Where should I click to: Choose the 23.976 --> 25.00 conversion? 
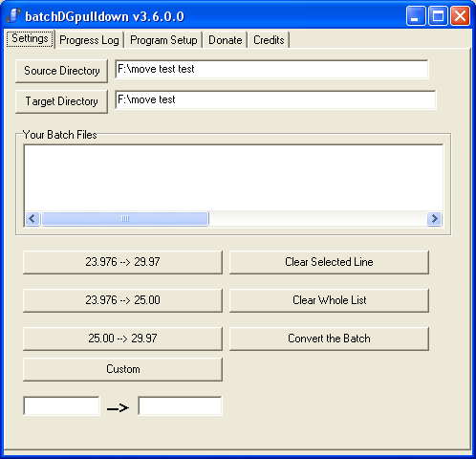(122, 300)
